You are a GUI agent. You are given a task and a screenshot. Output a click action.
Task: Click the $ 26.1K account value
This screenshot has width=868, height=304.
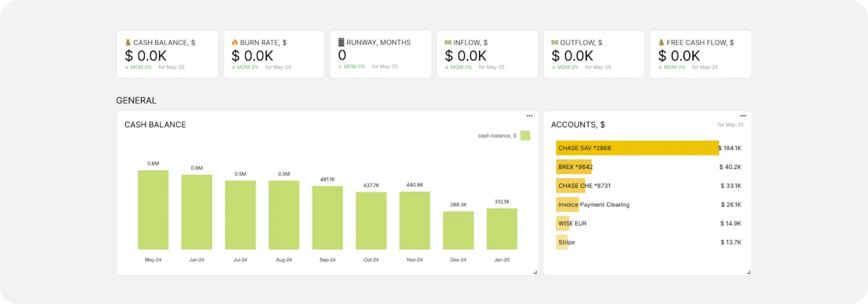pyautogui.click(x=730, y=204)
